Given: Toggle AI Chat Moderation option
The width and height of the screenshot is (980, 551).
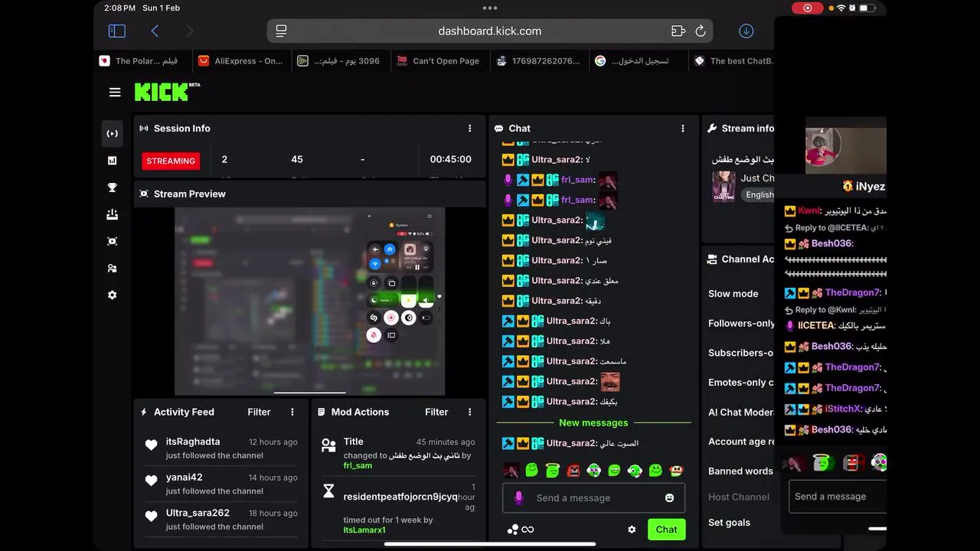Looking at the screenshot, I should pyautogui.click(x=740, y=412).
